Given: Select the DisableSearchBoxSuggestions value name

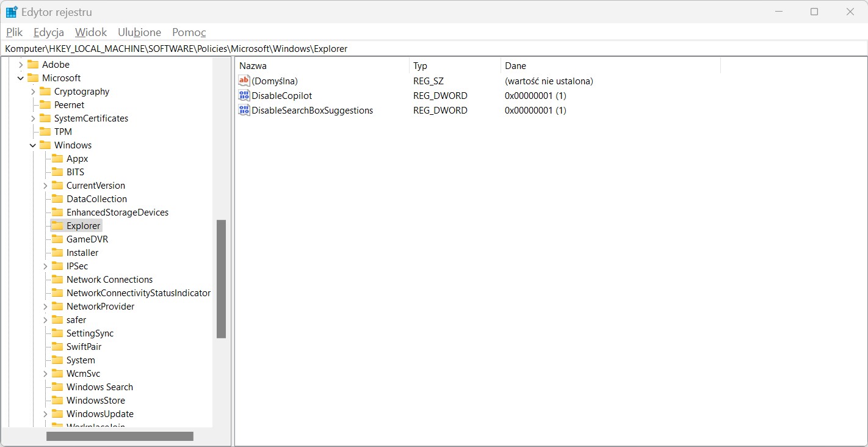Looking at the screenshot, I should (313, 111).
